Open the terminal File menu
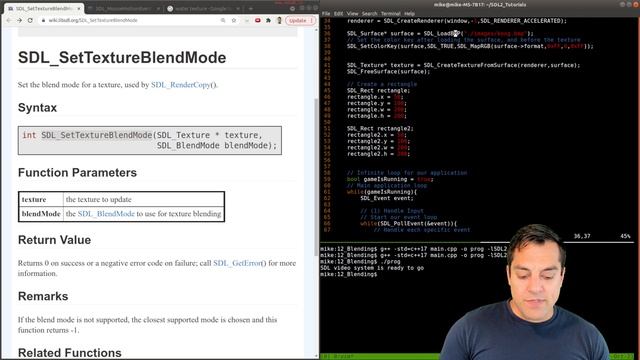 326,13
